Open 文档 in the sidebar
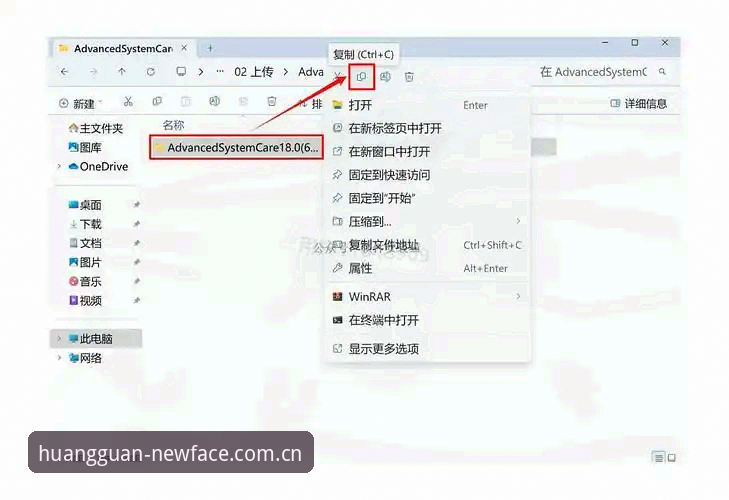This screenshot has width=729, height=500. 85,243
